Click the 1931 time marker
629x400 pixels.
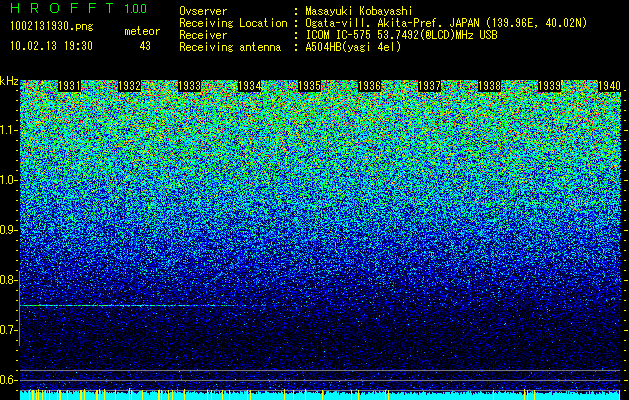point(69,86)
